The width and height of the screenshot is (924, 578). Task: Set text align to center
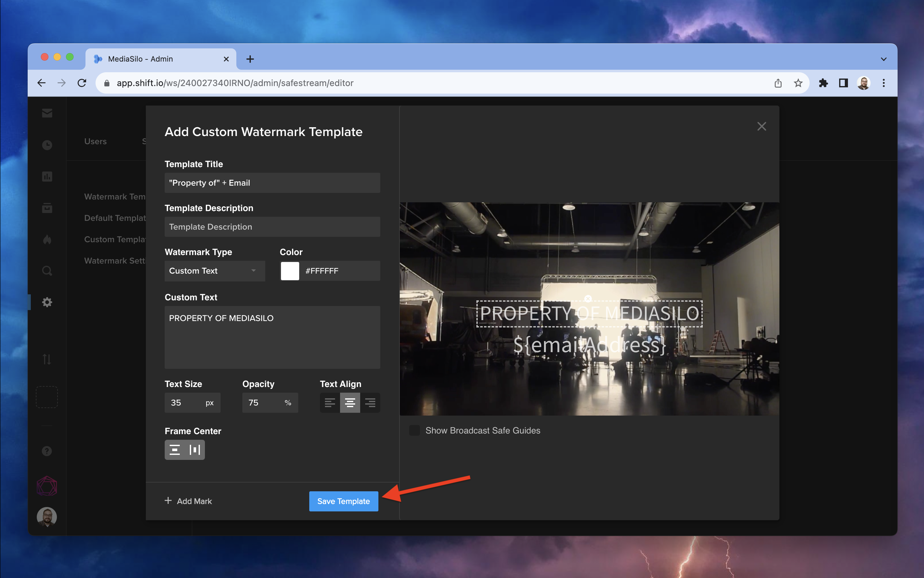coord(350,402)
